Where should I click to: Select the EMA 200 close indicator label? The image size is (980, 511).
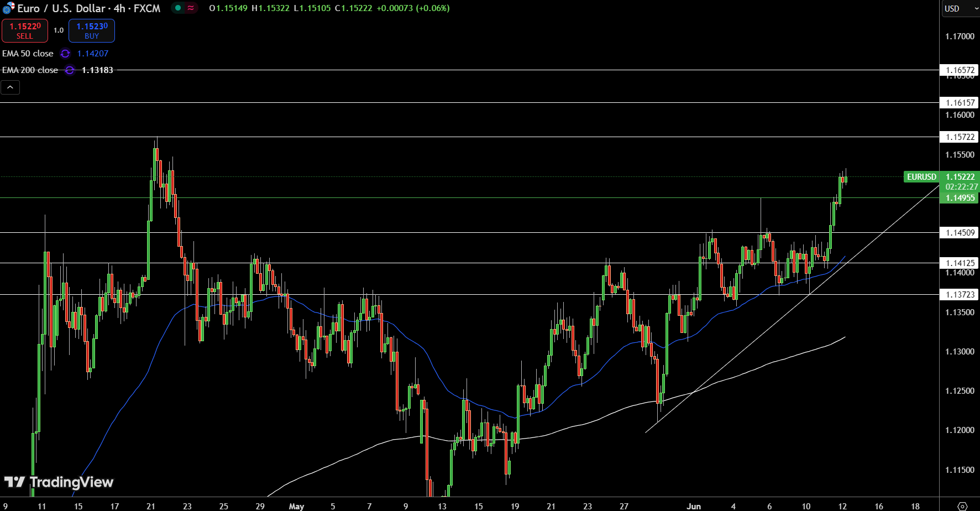(30, 70)
